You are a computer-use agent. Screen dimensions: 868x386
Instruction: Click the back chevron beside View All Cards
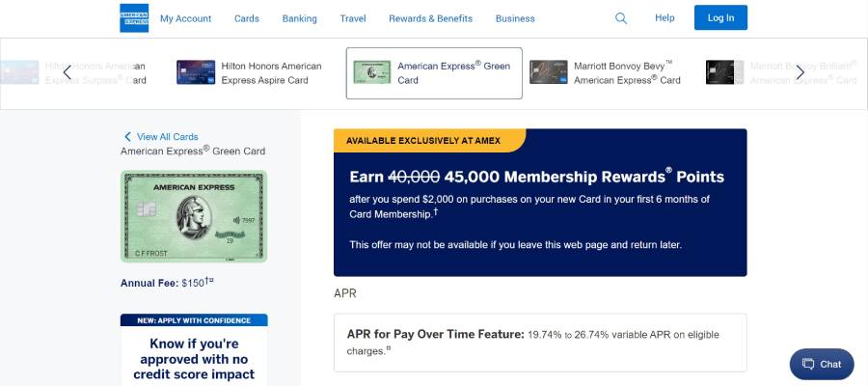click(128, 137)
